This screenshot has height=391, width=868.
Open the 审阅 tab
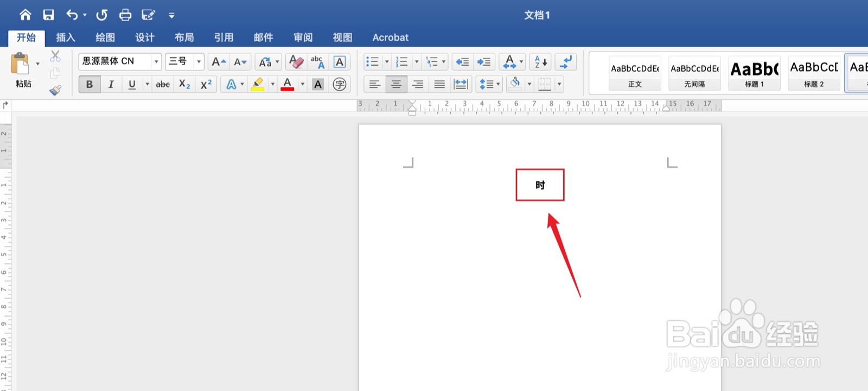click(303, 37)
